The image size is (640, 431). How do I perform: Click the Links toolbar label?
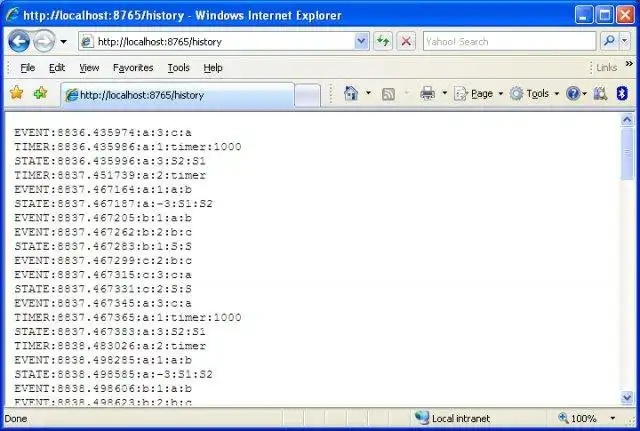(x=607, y=68)
